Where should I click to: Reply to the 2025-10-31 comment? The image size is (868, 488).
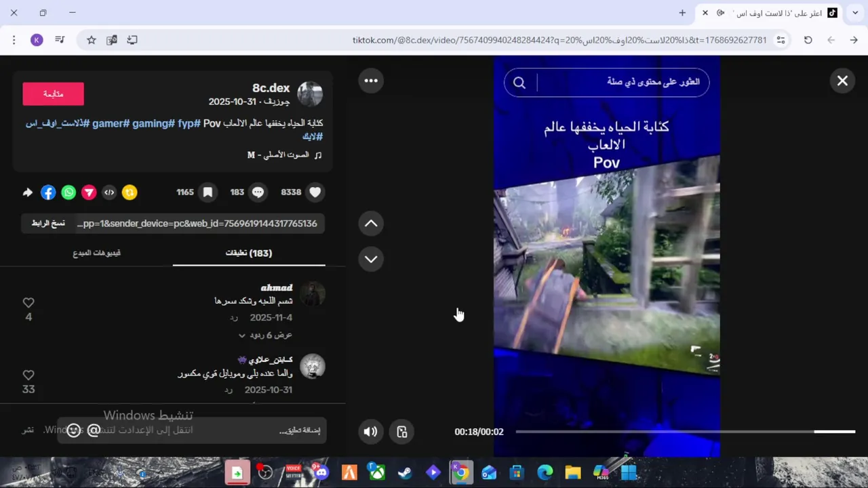229,390
